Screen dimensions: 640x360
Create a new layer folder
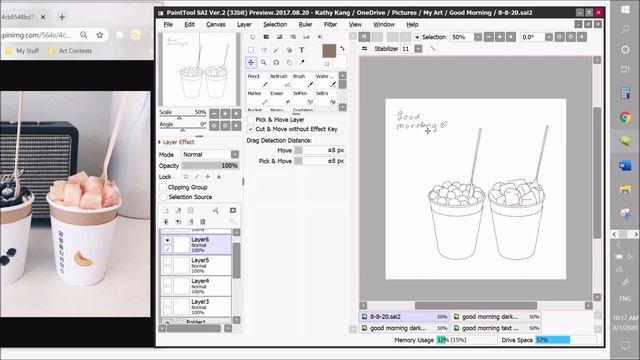(190, 210)
